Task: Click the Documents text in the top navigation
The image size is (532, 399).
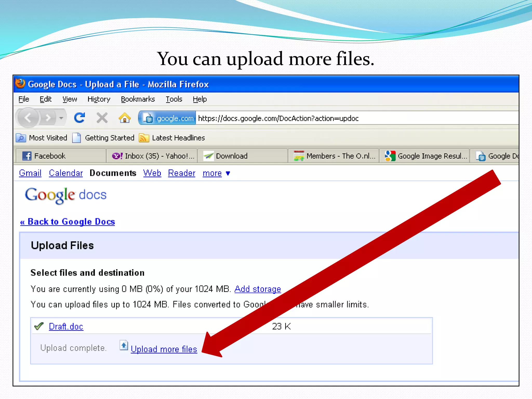Action: [113, 173]
